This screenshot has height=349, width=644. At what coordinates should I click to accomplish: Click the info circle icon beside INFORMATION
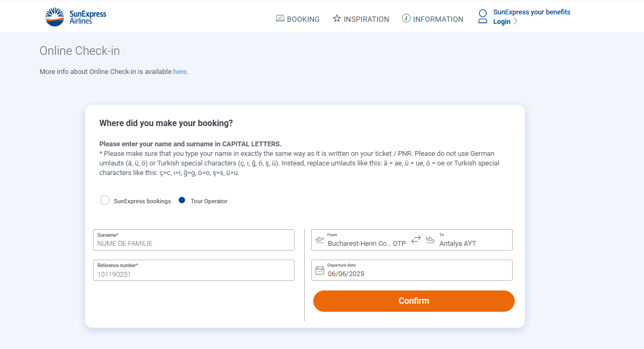[x=406, y=19]
